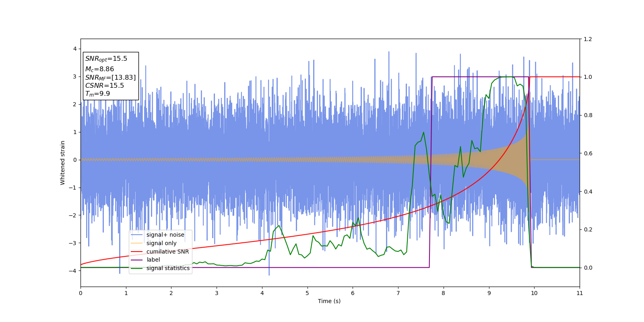Click right y-axis tick label 1.2
Image resolution: width=644 pixels, height=322 pixels.
tap(588, 39)
